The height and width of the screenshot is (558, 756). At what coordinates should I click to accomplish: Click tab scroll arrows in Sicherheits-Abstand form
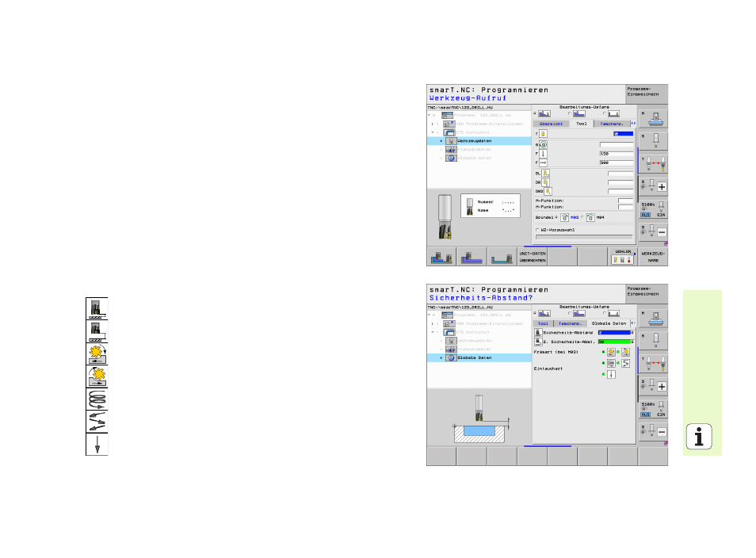point(633,323)
